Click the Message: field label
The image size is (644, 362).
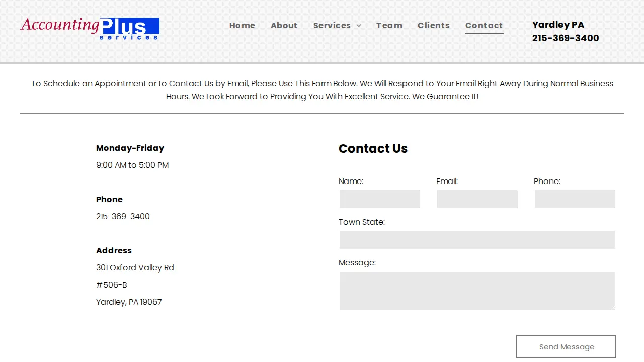tap(357, 262)
